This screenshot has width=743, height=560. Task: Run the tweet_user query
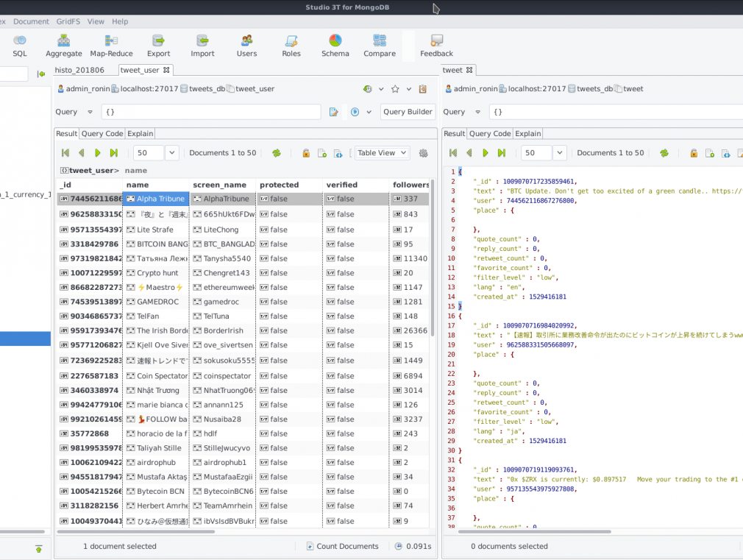pos(355,112)
